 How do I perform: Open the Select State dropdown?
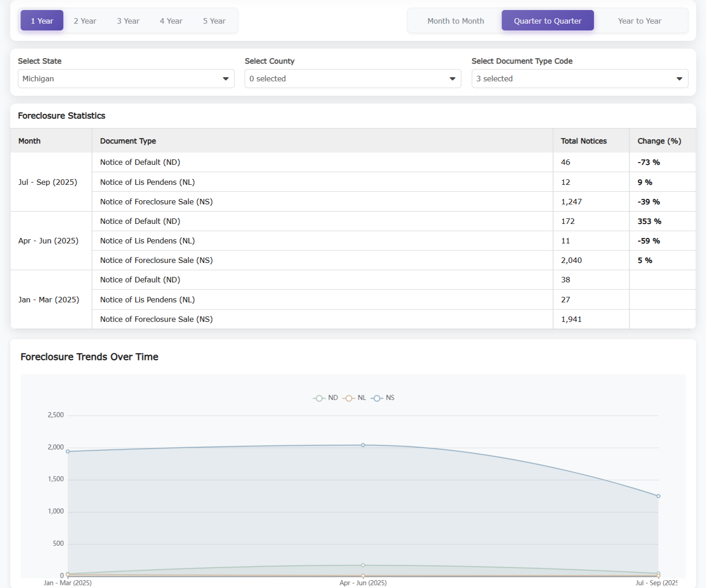point(126,79)
